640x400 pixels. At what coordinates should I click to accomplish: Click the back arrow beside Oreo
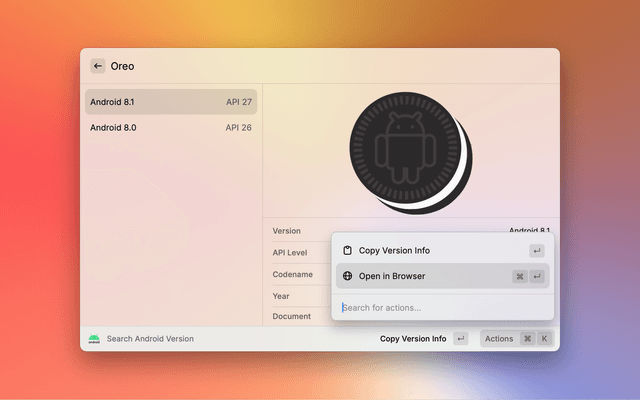point(98,66)
